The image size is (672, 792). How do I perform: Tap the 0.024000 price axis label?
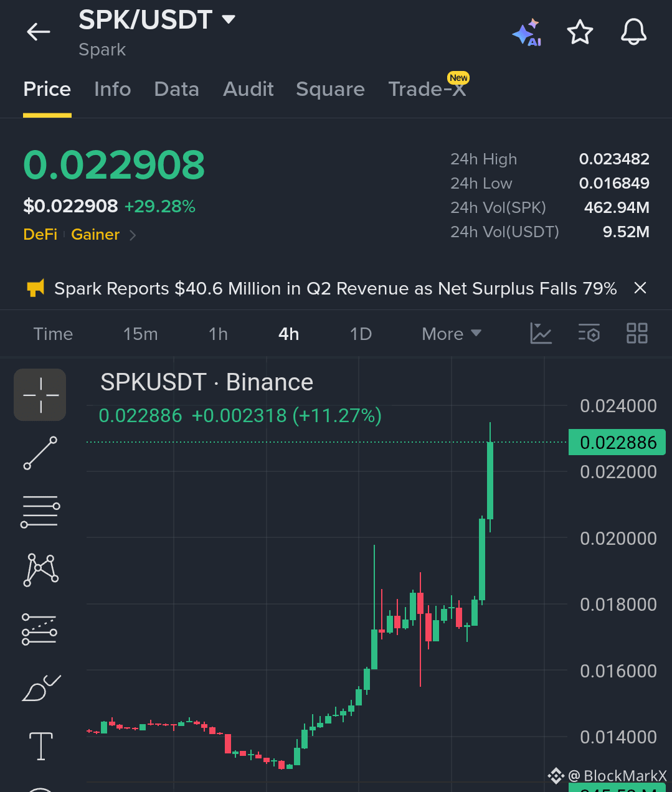point(618,406)
